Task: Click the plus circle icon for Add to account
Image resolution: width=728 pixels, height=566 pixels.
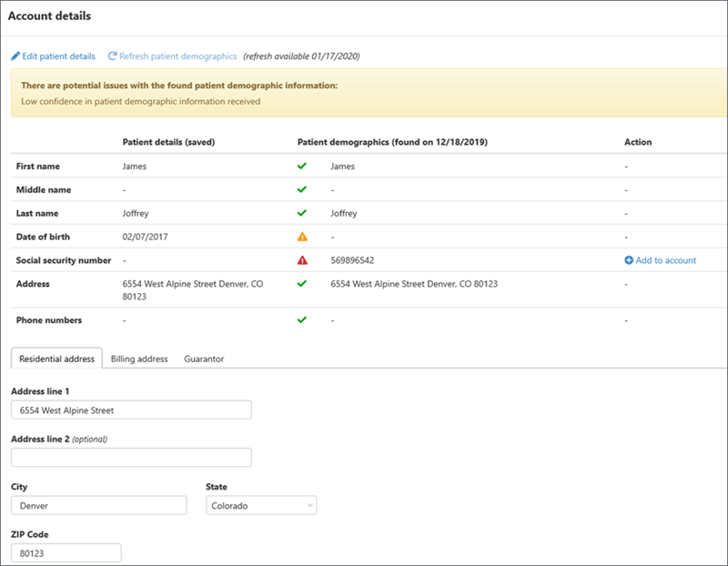Action: [629, 260]
